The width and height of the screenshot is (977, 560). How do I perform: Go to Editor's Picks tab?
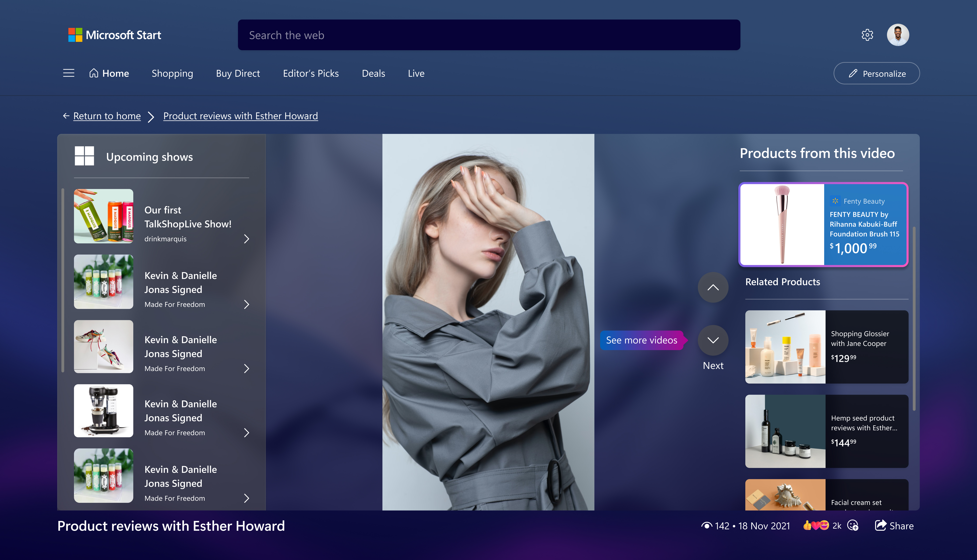coord(311,73)
